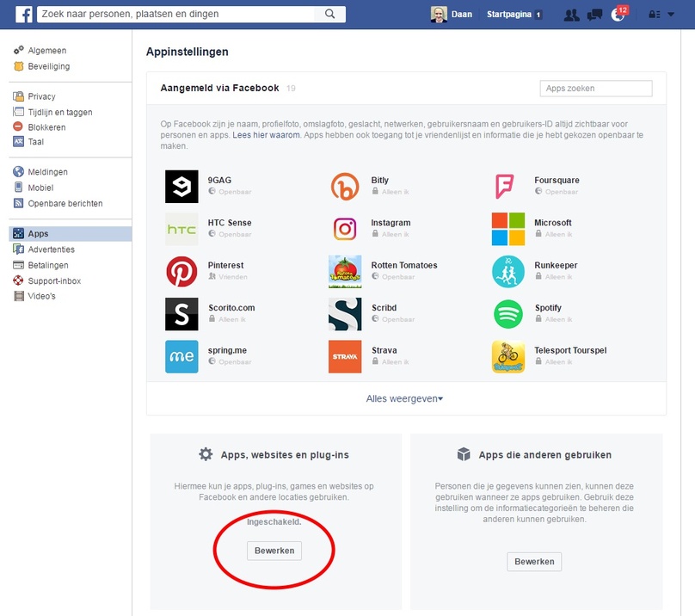
Task: Open the Telesport Tourspel app icon
Action: coord(508,356)
